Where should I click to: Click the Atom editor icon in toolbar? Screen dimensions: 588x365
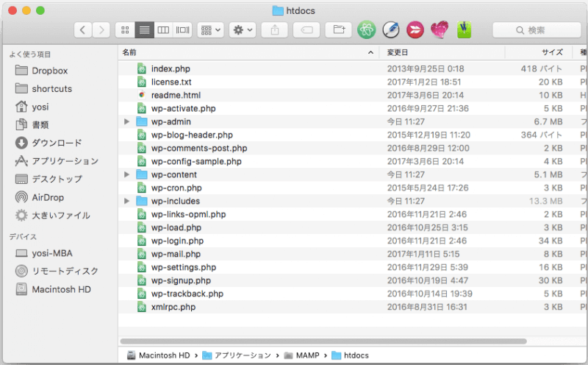366,30
